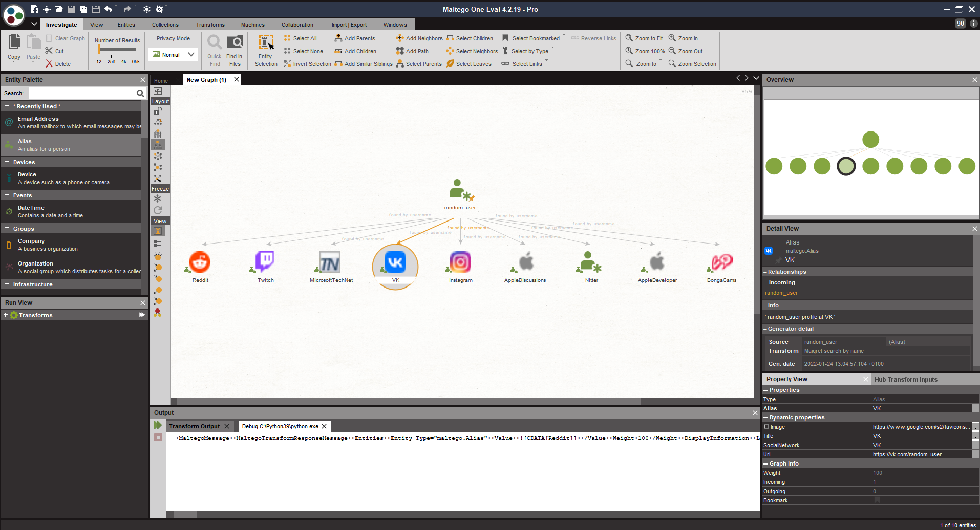Click the graph horizontal scrollbar
Viewport: 980px width, 530px height.
tap(408, 402)
